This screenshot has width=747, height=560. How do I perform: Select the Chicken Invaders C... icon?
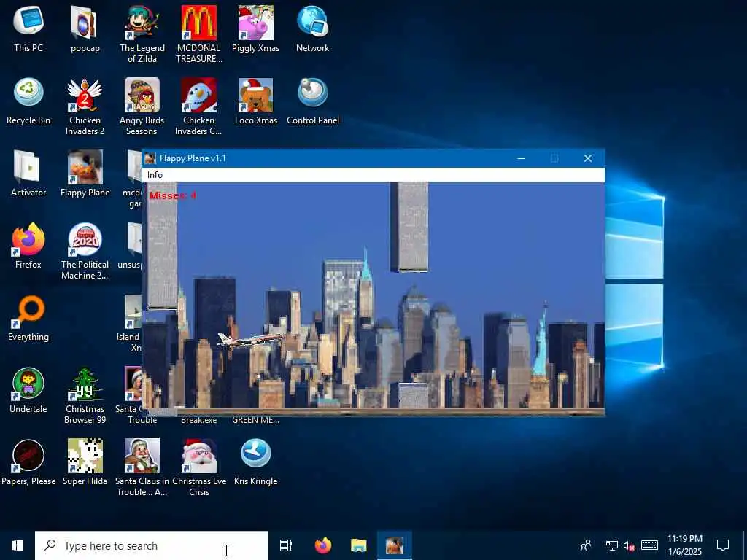point(198,106)
